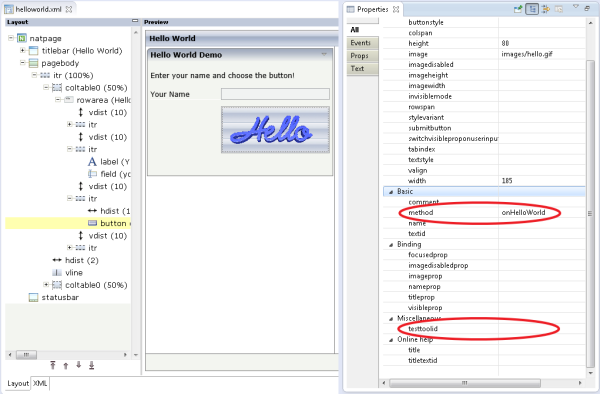Select the vline element in the layout tree
Image resolution: width=600 pixels, height=394 pixels.
67,273
